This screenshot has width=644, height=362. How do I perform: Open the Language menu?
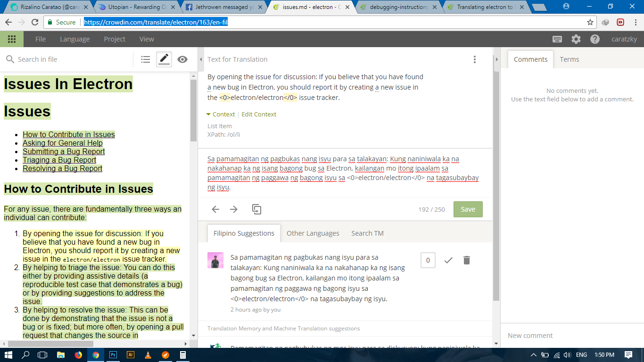[x=74, y=39]
